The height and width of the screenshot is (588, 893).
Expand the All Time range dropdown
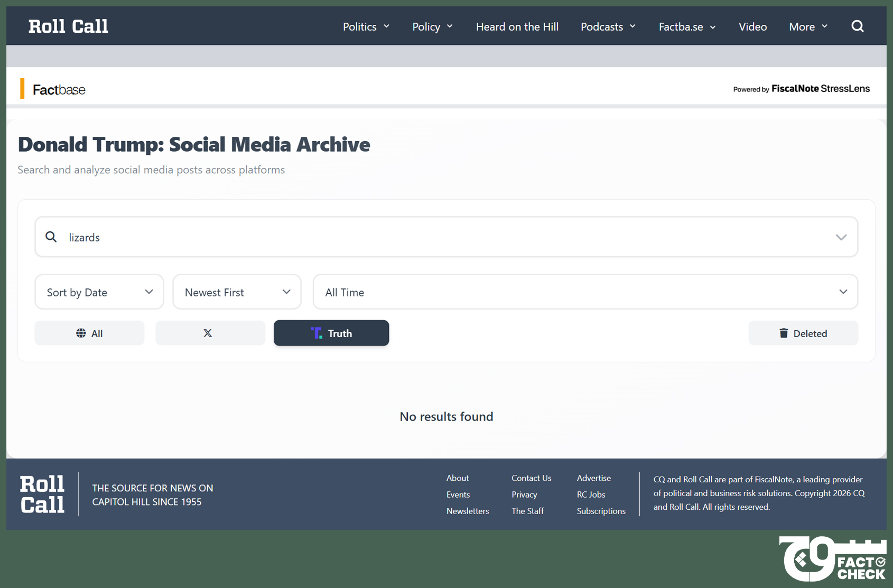click(x=585, y=292)
